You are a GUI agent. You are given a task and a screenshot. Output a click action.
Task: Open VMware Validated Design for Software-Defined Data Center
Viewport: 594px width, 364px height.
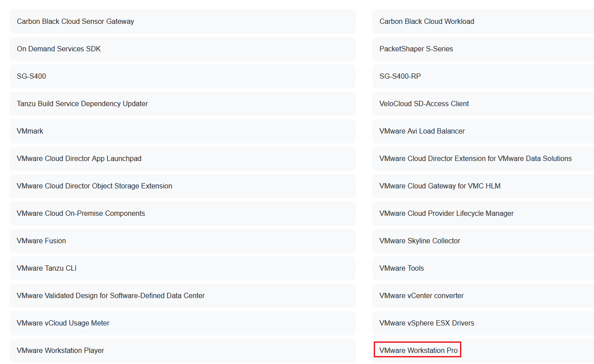(183, 296)
